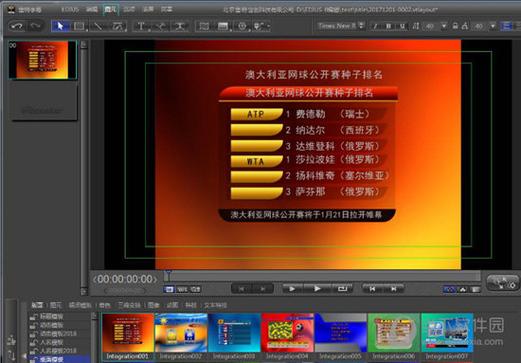Click the Undo arrow icon
This screenshot has width=521, height=363.
coord(17,26)
